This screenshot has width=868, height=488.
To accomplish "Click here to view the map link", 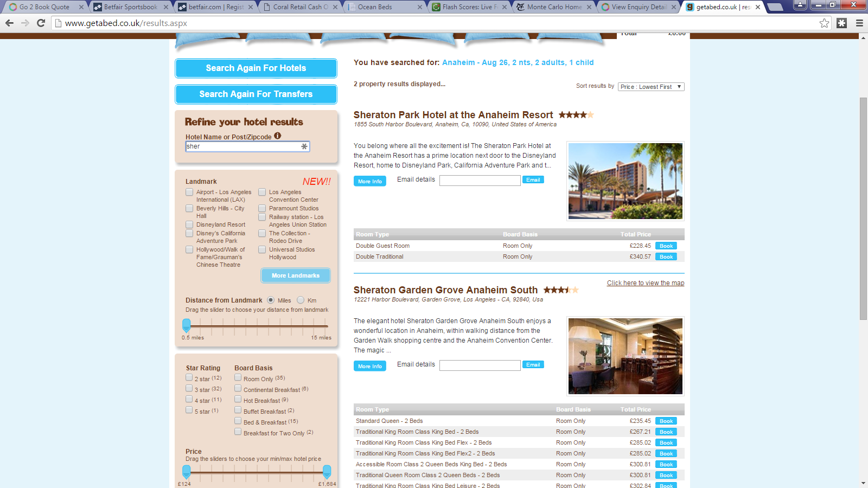I will 646,283.
